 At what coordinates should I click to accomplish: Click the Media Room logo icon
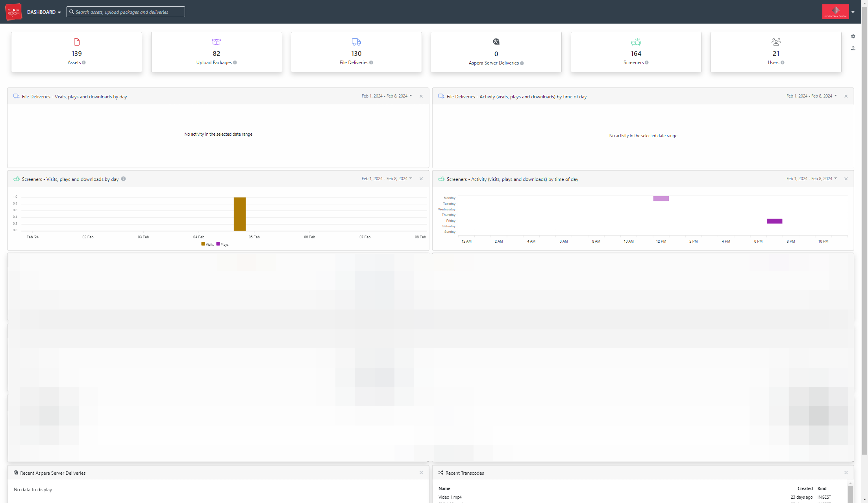click(x=13, y=12)
